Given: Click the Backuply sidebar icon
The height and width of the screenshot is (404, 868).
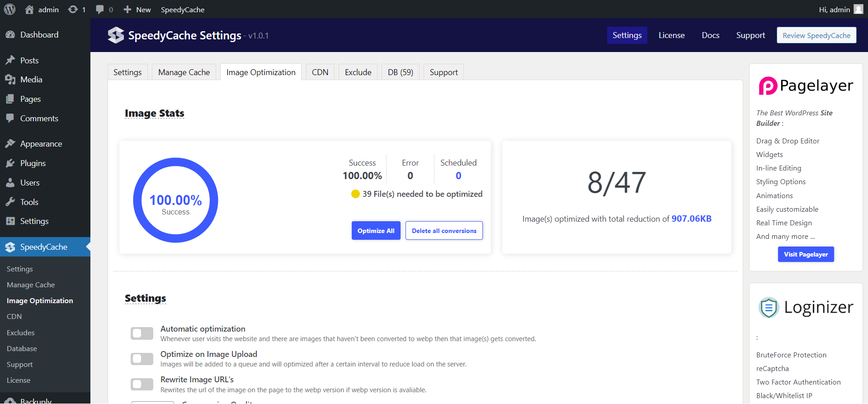Looking at the screenshot, I should (10, 401).
